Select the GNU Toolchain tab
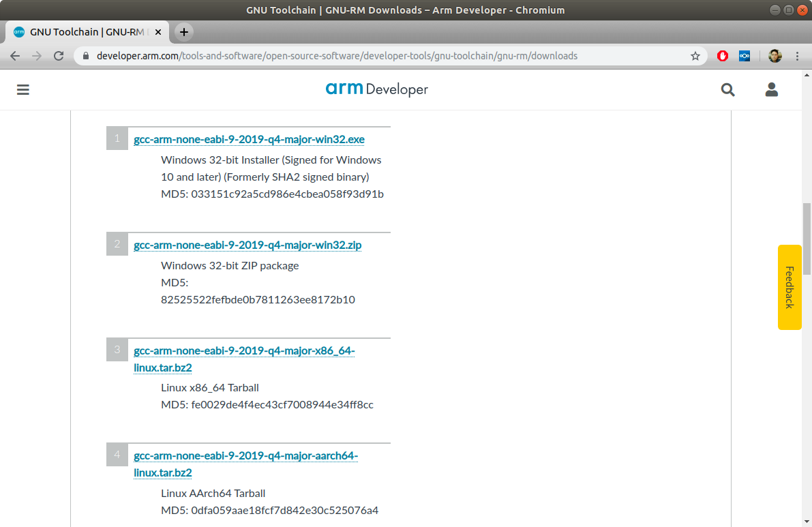 point(86,32)
